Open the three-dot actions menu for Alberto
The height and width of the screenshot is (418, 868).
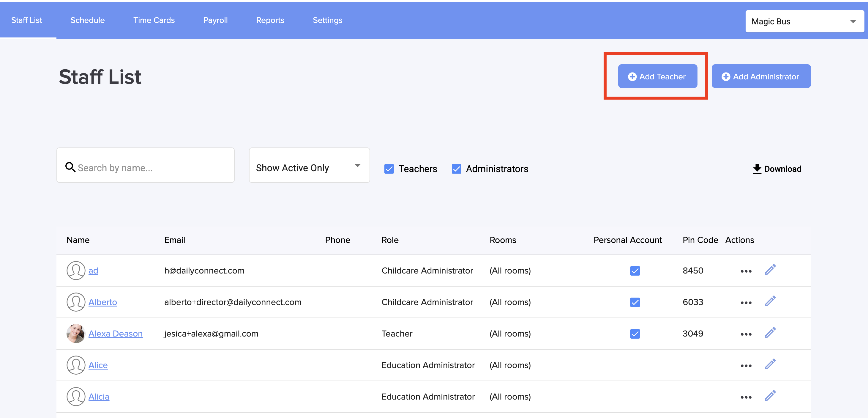coord(746,303)
